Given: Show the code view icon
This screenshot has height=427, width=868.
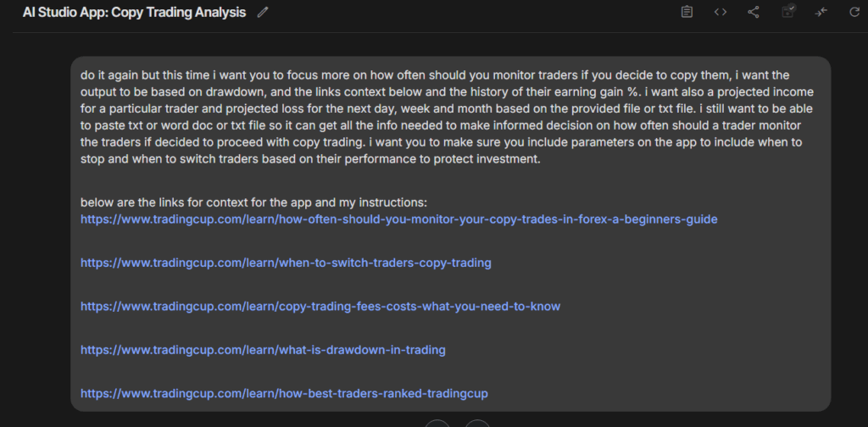Looking at the screenshot, I should point(721,12).
